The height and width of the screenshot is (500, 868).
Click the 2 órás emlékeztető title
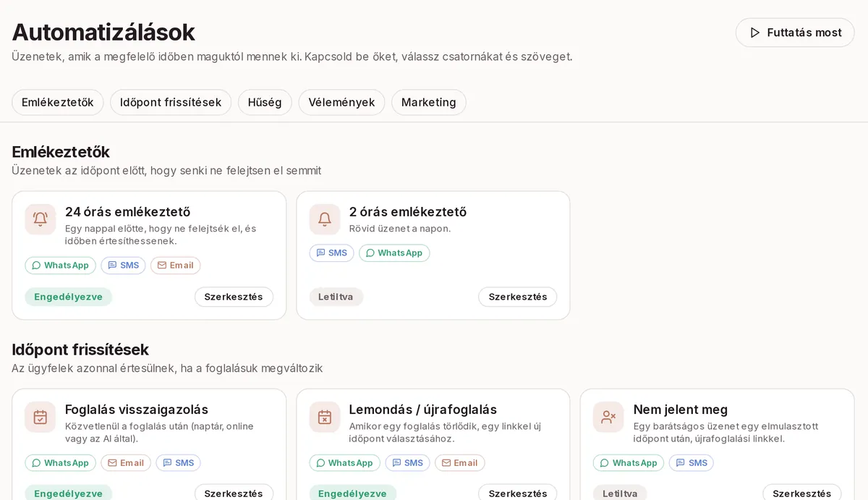[408, 212]
